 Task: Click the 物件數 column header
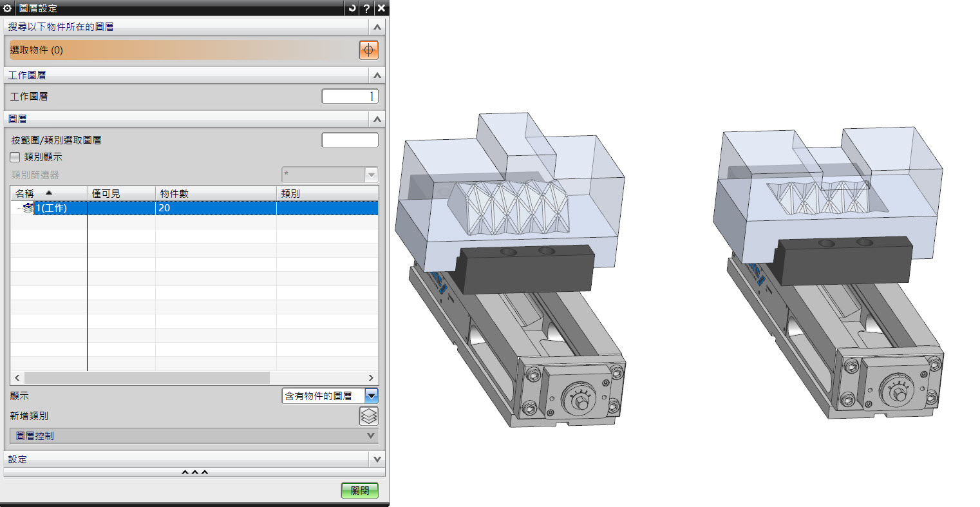216,193
